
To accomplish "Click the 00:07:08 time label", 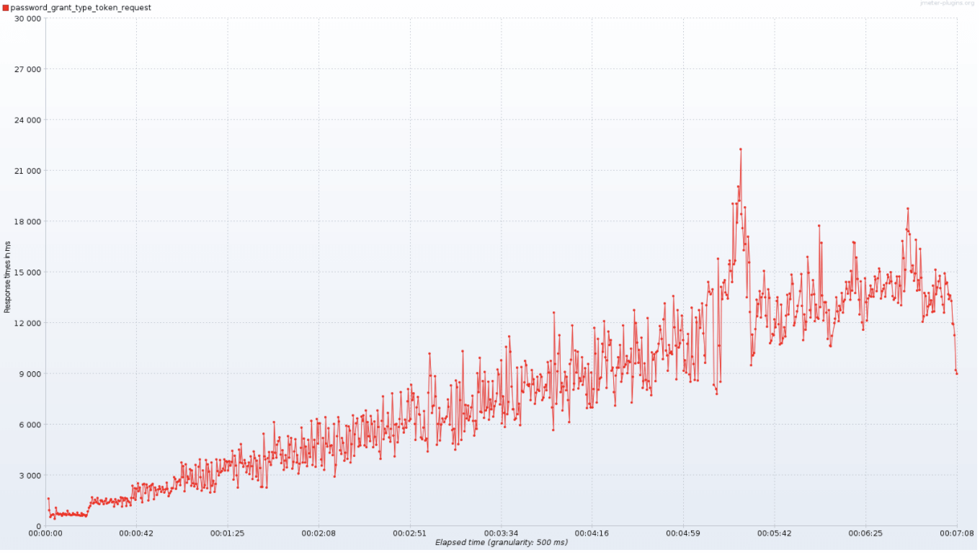I will pos(957,533).
